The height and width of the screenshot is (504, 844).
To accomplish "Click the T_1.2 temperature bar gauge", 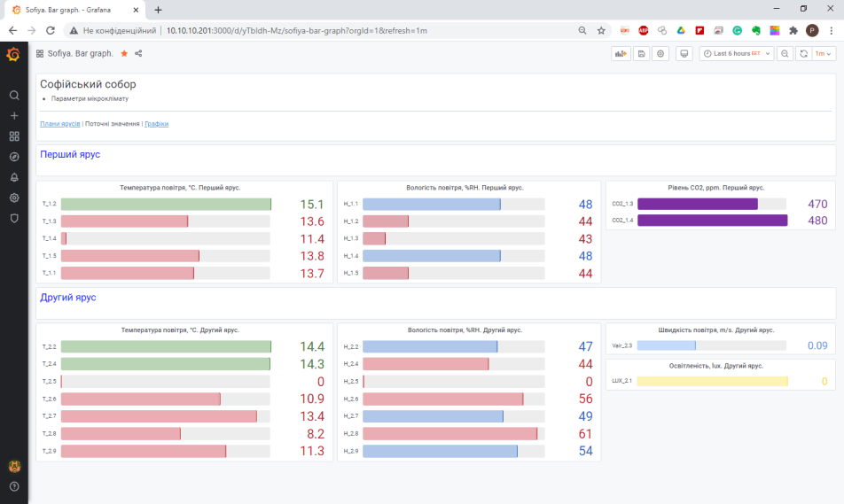I will tap(166, 204).
